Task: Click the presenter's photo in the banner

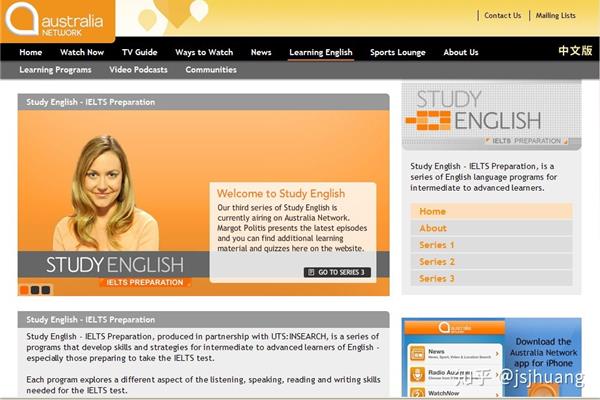Action: [105, 193]
